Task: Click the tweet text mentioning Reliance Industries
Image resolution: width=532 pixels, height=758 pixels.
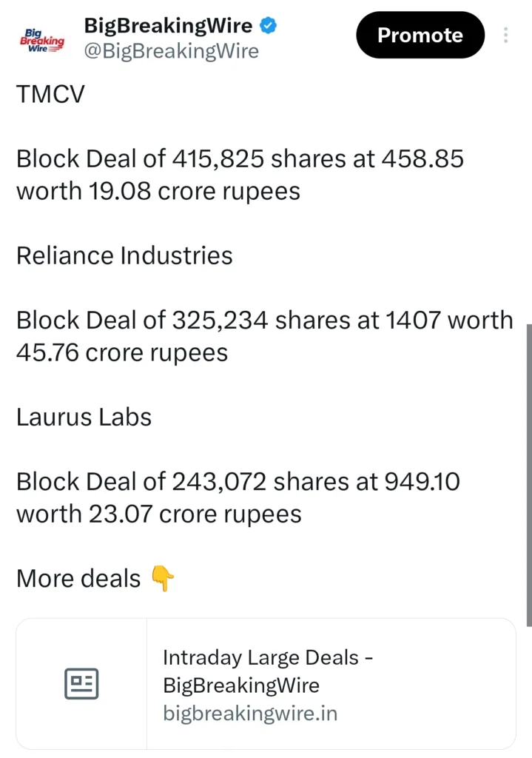Action: [124, 255]
